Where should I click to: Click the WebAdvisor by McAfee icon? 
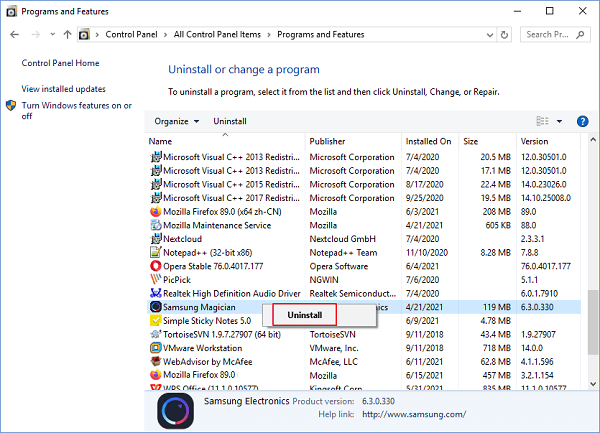click(x=156, y=361)
